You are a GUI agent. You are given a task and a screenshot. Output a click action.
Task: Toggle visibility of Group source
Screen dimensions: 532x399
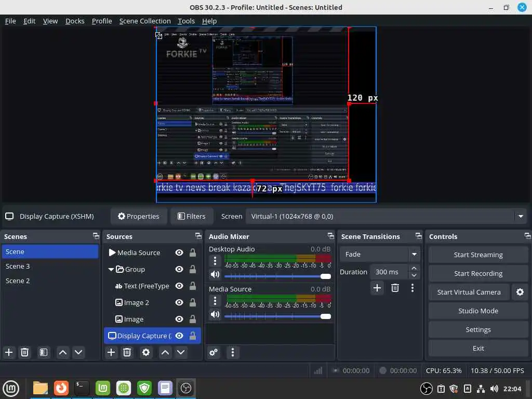point(179,270)
